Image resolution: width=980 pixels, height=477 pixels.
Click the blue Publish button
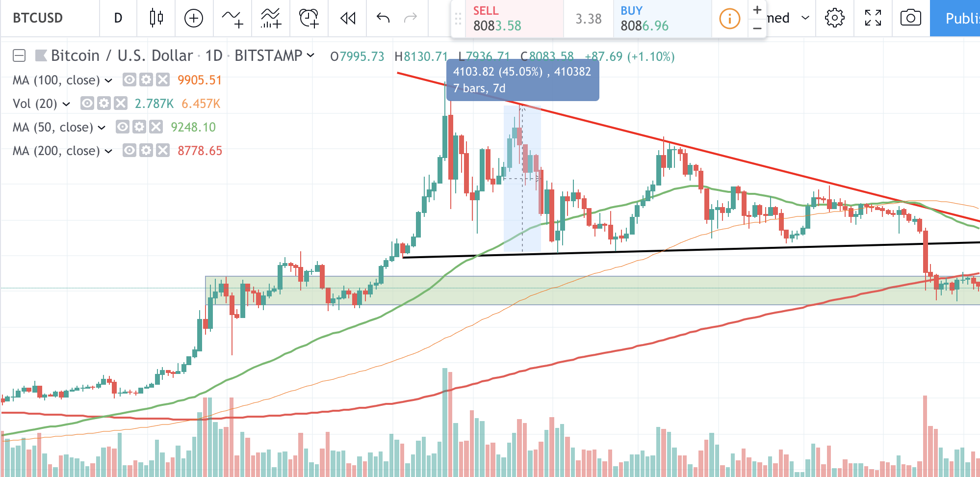[x=955, y=18]
